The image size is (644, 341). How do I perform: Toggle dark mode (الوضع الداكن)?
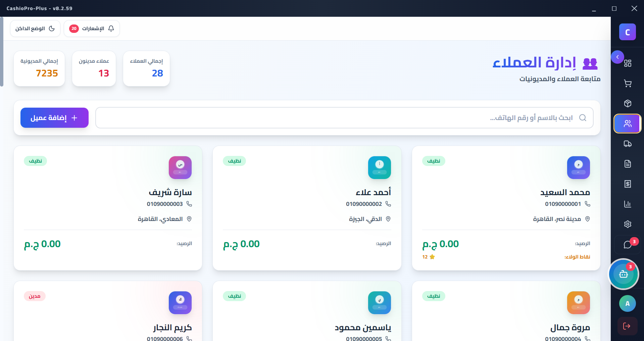coord(35,29)
